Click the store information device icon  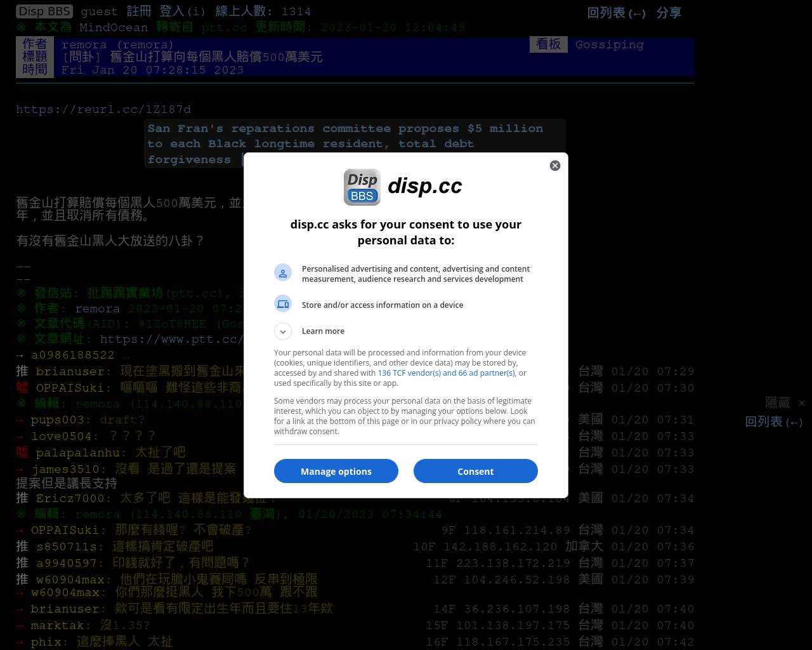click(283, 304)
